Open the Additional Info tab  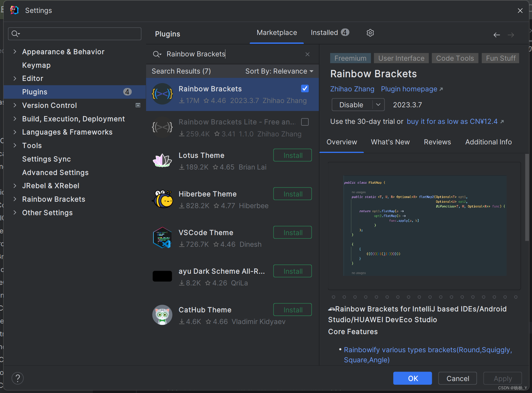pyautogui.click(x=489, y=142)
